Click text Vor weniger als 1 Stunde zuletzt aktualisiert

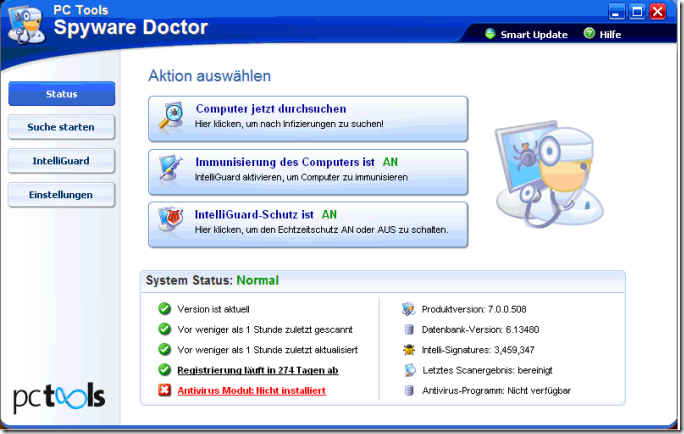coord(267,350)
